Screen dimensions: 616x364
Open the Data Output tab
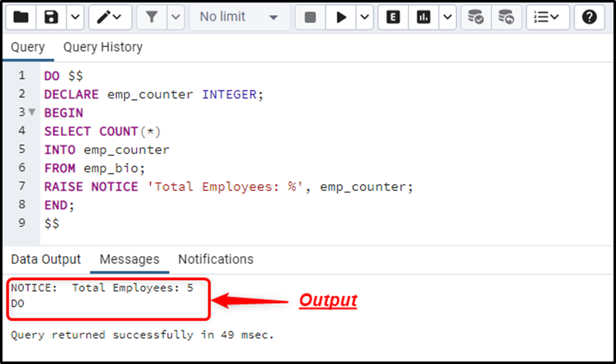click(46, 259)
